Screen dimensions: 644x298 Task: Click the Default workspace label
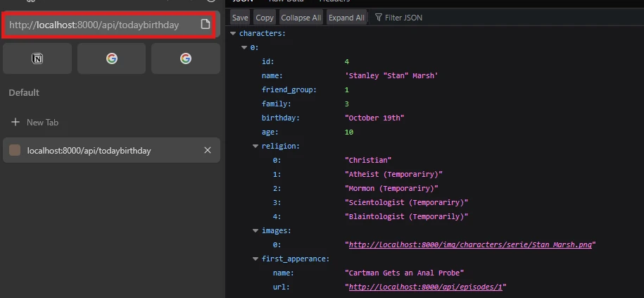(24, 93)
